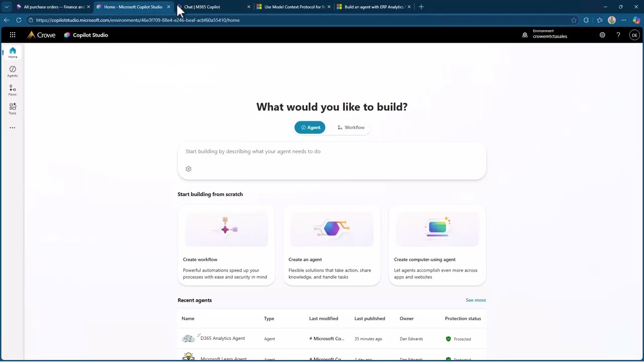Open Home in the left sidebar
This screenshot has width=644, height=362.
[13, 53]
